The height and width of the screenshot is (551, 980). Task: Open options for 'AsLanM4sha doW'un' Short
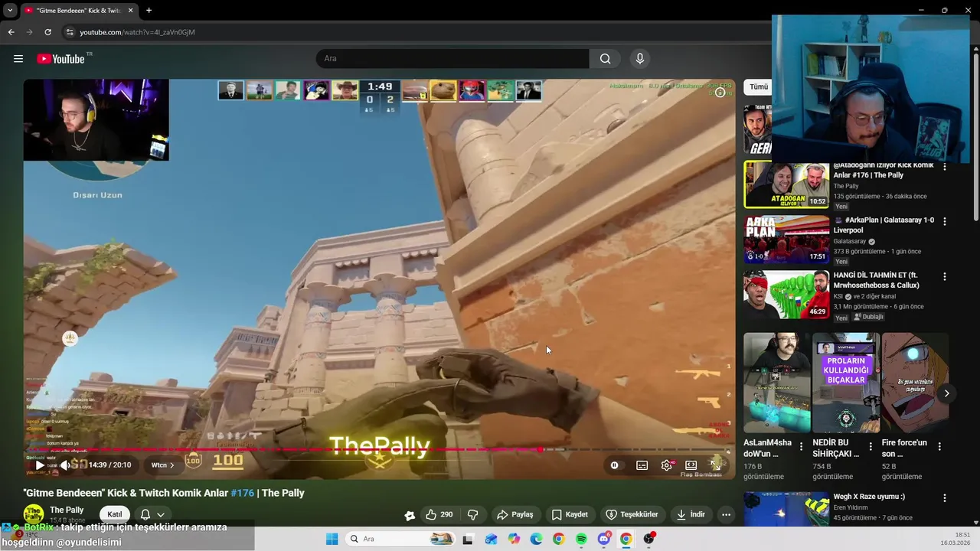pos(802,446)
